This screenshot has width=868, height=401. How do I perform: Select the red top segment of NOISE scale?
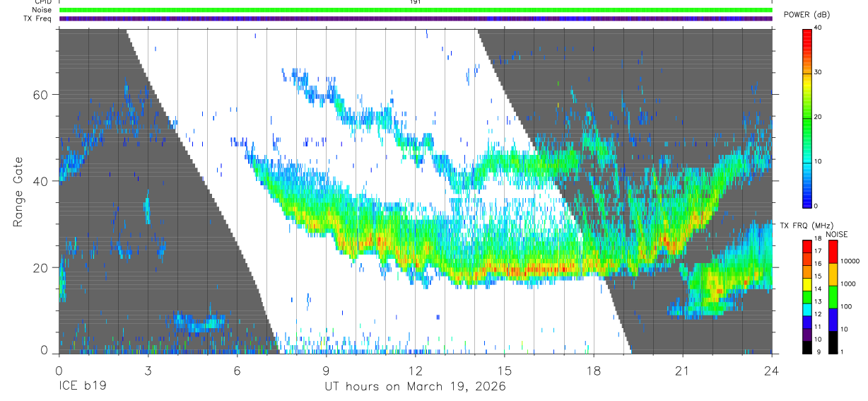click(x=833, y=251)
